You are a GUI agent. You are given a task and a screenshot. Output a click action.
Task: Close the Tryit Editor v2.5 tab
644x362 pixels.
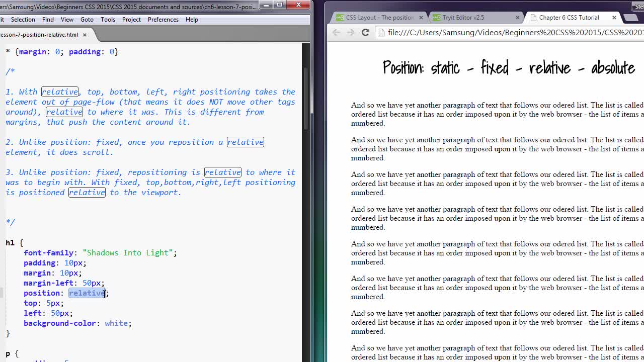518,18
